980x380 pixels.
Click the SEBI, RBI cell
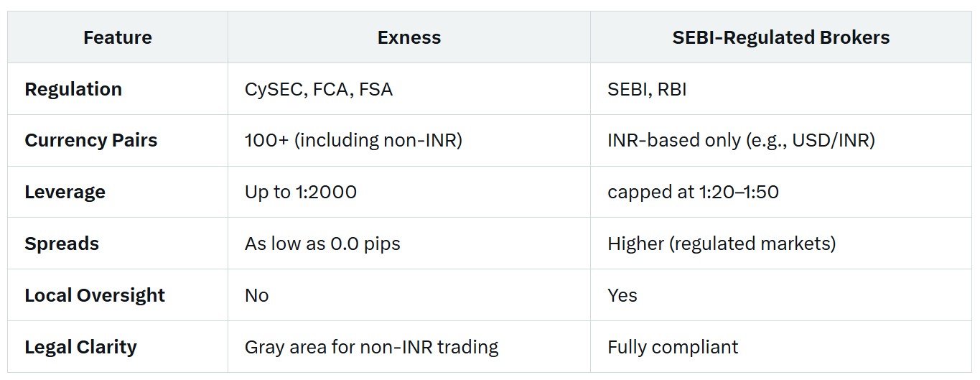click(647, 89)
